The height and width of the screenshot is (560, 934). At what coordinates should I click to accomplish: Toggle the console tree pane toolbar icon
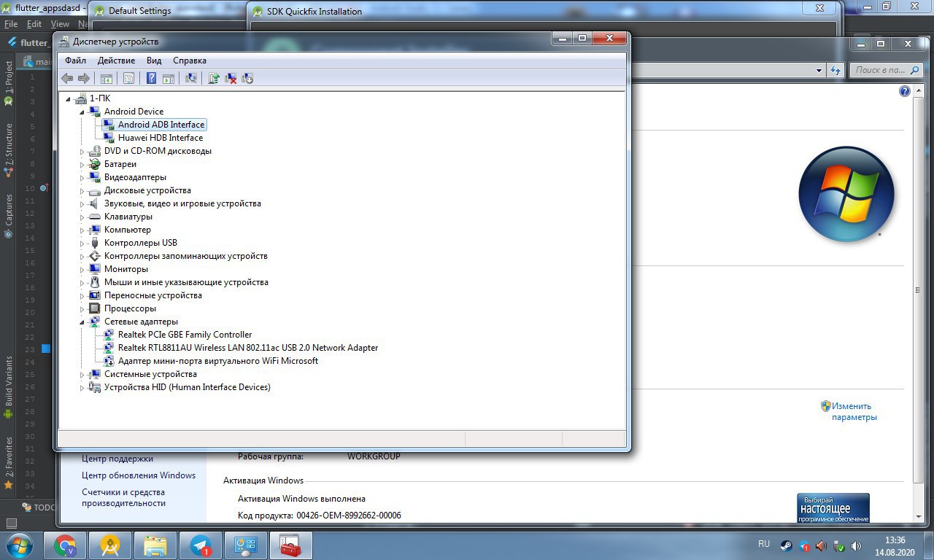tap(107, 78)
